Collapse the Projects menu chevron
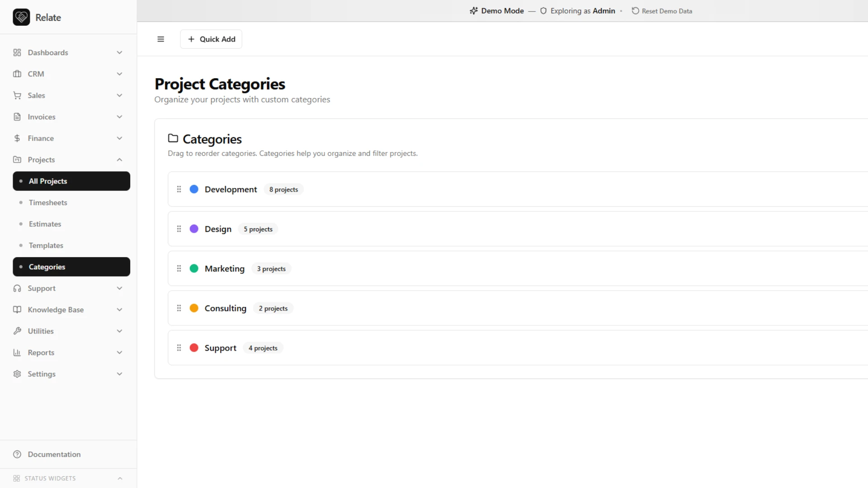This screenshot has width=868, height=488. click(119, 160)
